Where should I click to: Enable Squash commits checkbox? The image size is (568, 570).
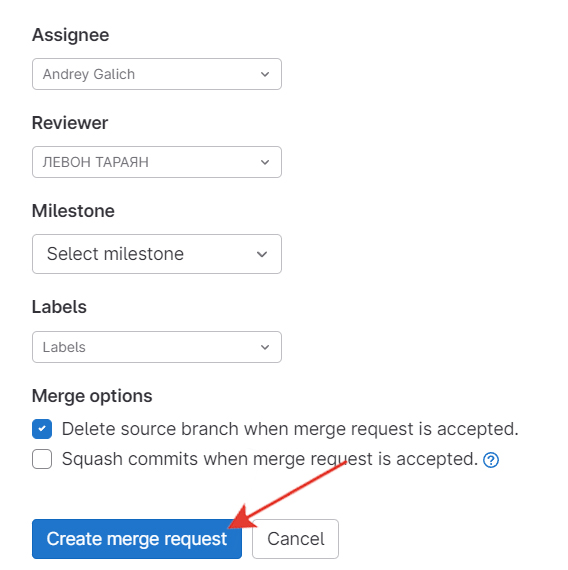[x=42, y=459]
